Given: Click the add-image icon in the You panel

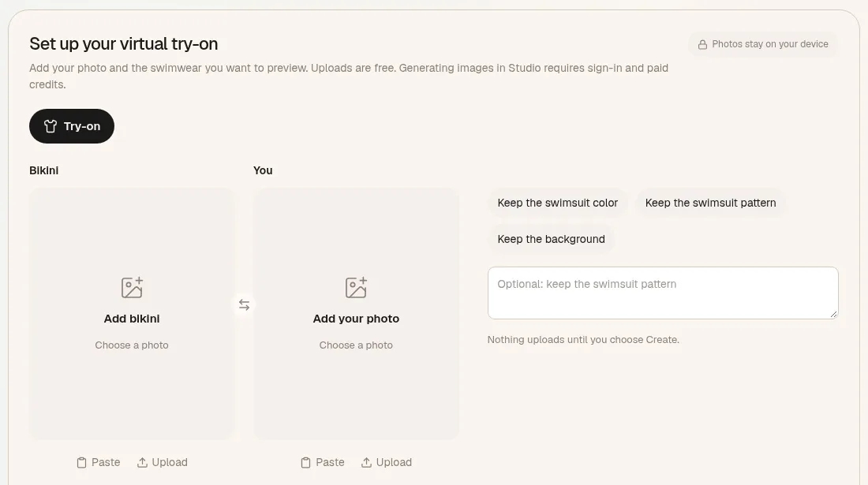Looking at the screenshot, I should click(356, 288).
